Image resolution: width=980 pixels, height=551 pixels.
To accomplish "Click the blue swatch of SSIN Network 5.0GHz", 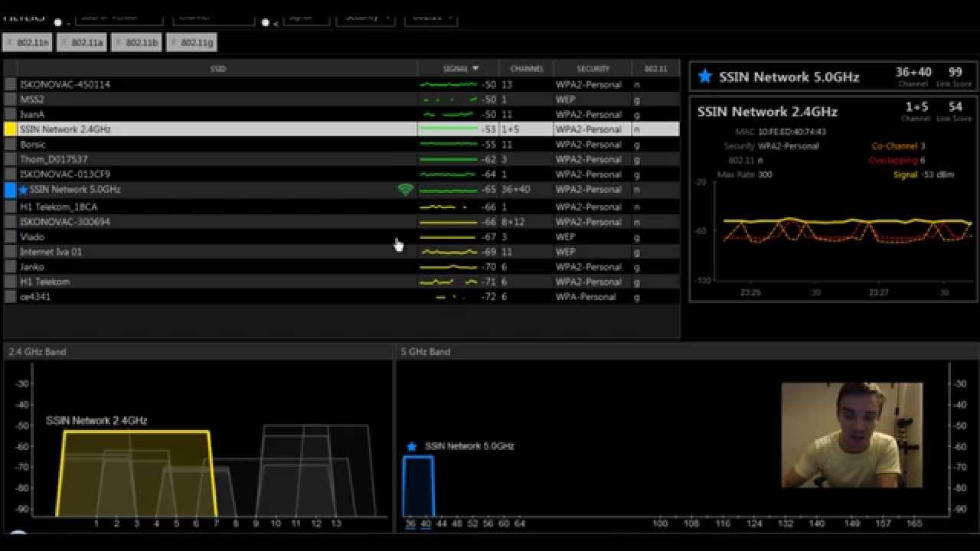I will 11,190.
